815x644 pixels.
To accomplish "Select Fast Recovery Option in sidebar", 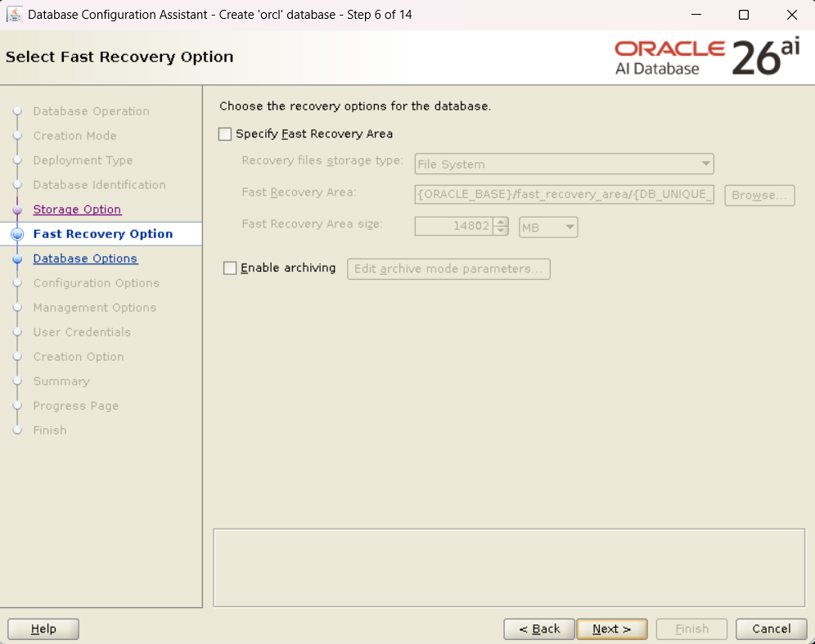I will point(103,234).
